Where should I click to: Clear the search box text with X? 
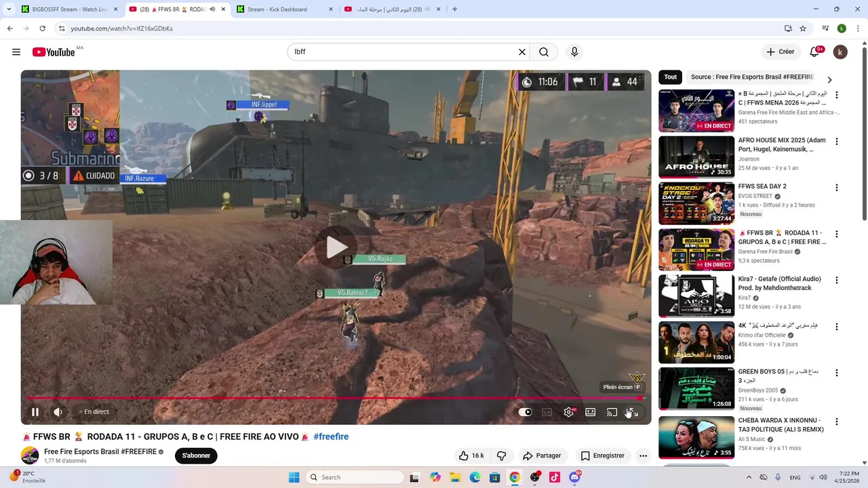point(522,52)
